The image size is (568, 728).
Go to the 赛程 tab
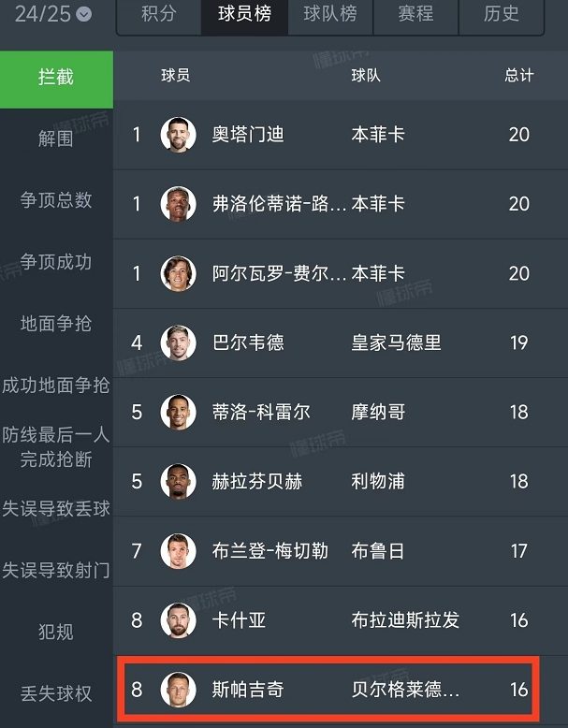pyautogui.click(x=415, y=15)
